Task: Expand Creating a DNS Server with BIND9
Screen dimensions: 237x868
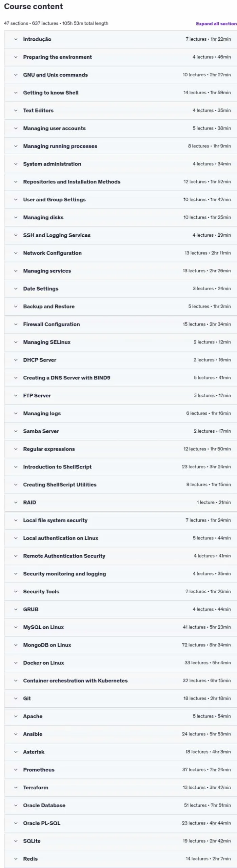Action: click(120, 378)
